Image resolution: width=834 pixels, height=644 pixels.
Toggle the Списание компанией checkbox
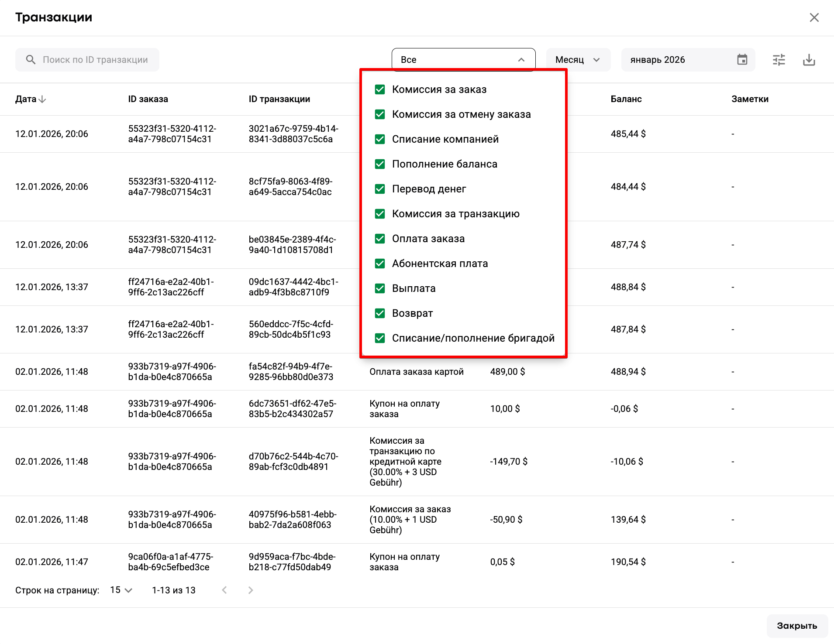click(x=380, y=139)
